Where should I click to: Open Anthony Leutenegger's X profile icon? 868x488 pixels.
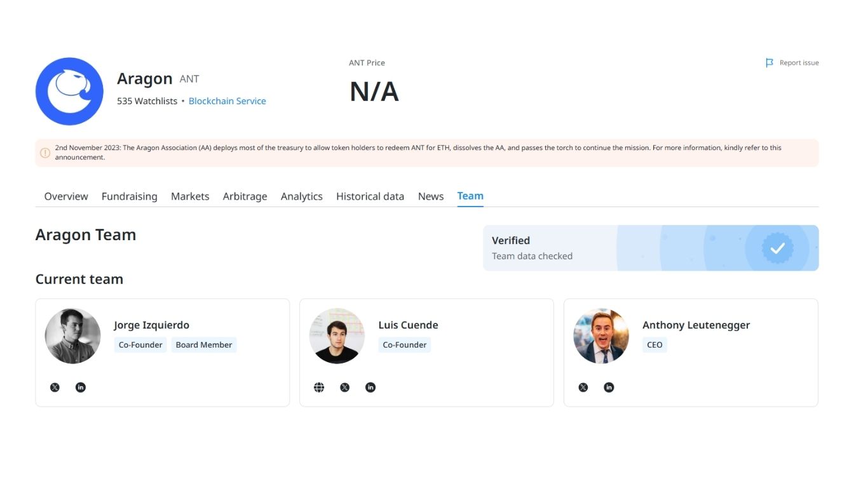(x=583, y=387)
